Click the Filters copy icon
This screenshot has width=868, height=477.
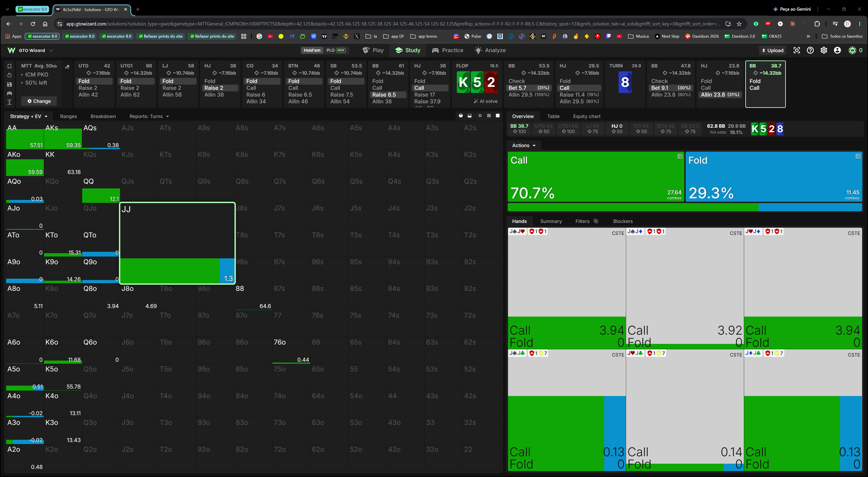pos(596,221)
